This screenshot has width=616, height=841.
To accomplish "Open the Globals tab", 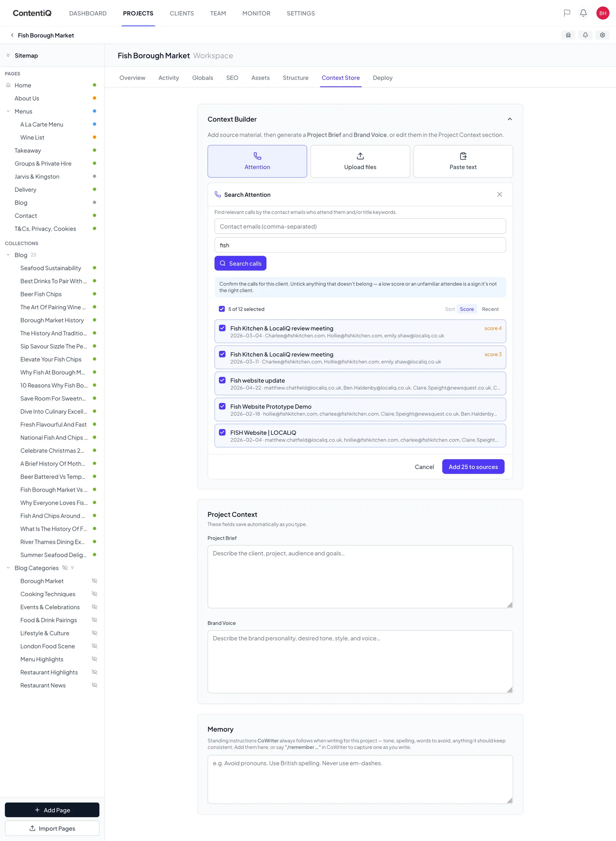I will tap(203, 78).
